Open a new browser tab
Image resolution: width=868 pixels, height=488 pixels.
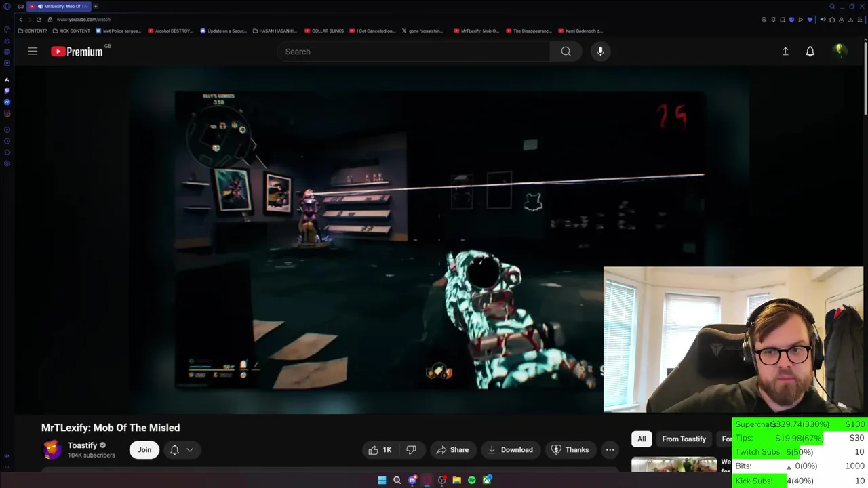[96, 7]
